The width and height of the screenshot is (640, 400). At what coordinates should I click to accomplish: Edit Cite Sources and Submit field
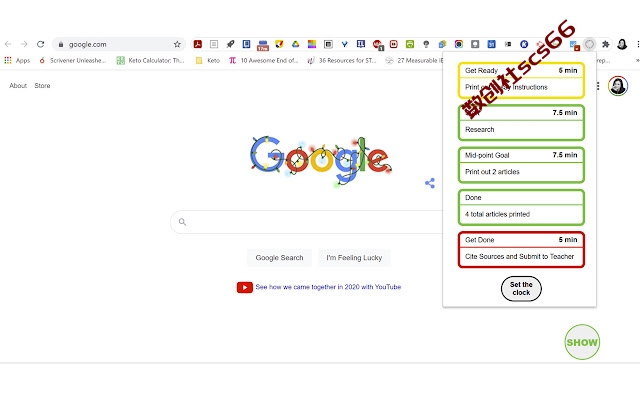pyautogui.click(x=522, y=257)
